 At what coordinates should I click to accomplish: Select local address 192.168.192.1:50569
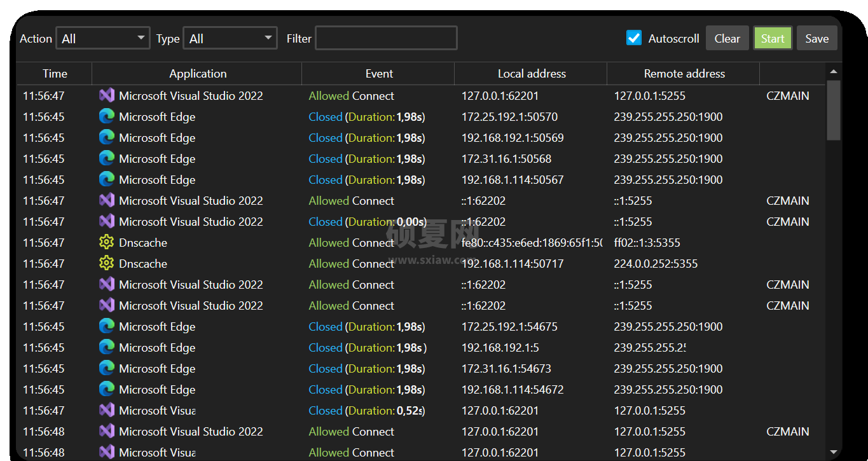513,138
